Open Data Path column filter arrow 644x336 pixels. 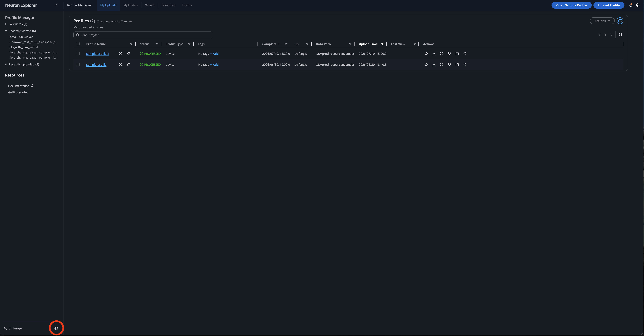[350, 44]
